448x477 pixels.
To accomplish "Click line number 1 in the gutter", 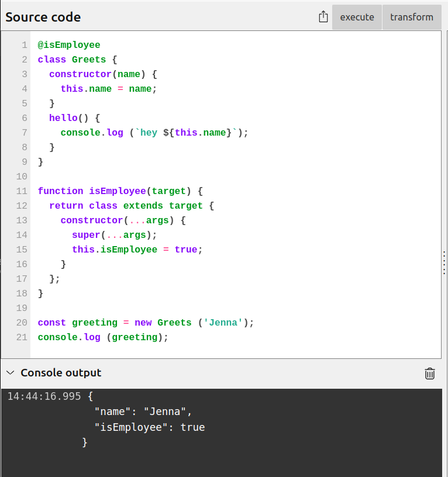I will tap(25, 45).
